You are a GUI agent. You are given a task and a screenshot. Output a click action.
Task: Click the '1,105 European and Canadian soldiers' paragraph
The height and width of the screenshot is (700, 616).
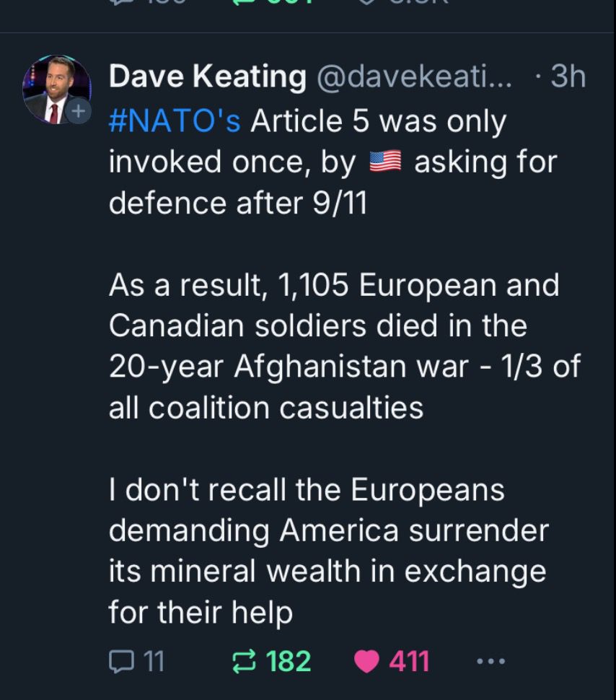(x=345, y=346)
